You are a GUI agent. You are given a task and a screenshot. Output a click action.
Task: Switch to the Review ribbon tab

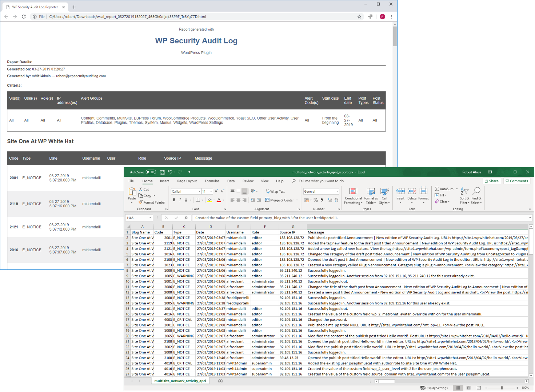(x=248, y=181)
